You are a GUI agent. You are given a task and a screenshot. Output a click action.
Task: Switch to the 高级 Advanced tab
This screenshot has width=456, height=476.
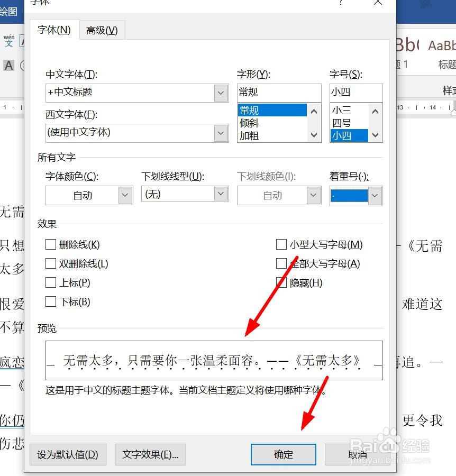[x=102, y=30]
